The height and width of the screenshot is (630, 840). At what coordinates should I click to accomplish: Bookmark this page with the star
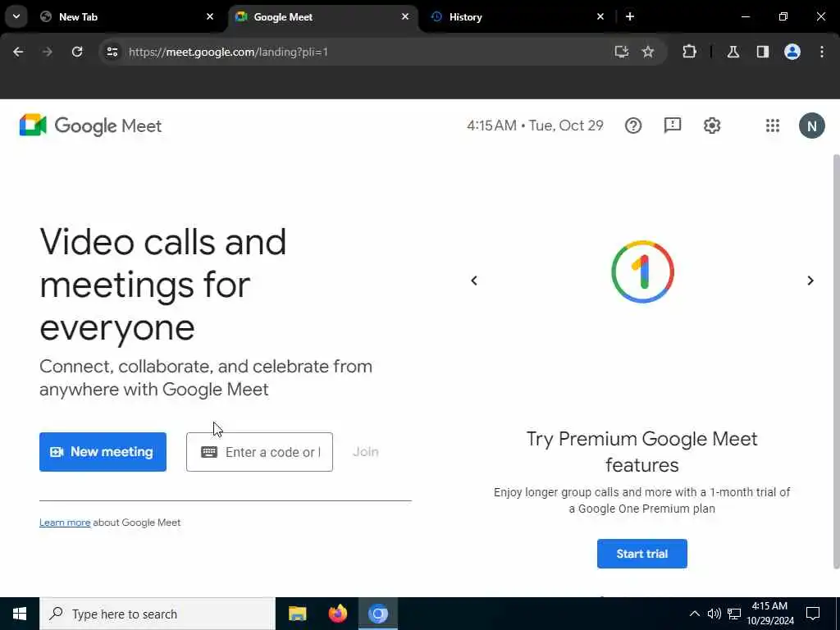(x=648, y=52)
